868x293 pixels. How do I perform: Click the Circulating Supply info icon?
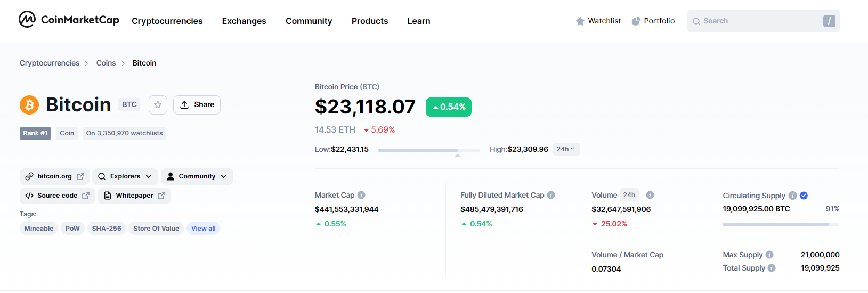pos(793,196)
